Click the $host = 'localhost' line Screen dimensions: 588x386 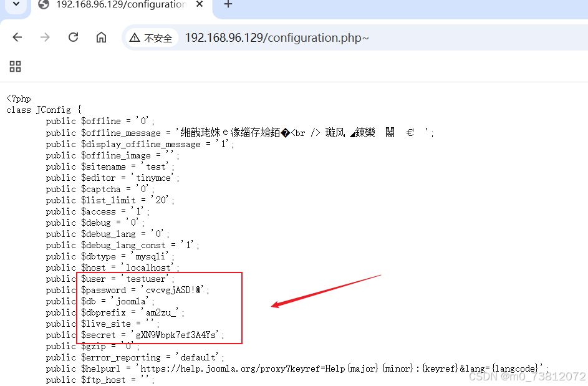click(112, 268)
